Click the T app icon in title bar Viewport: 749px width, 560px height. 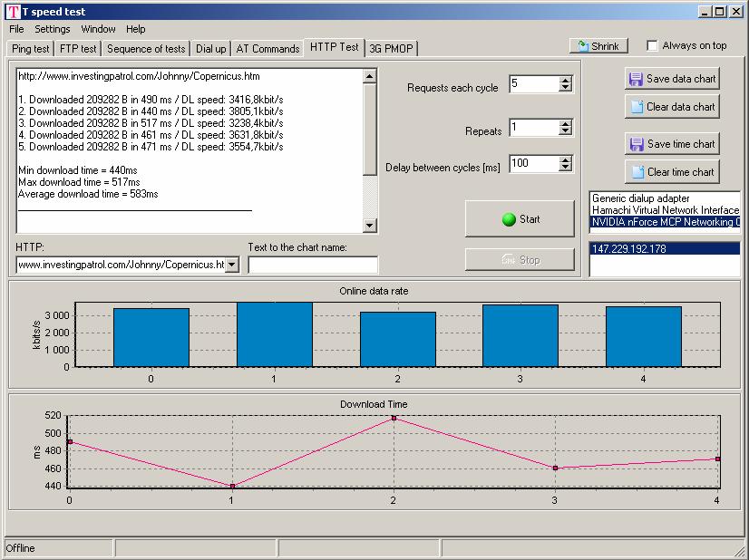[14, 12]
